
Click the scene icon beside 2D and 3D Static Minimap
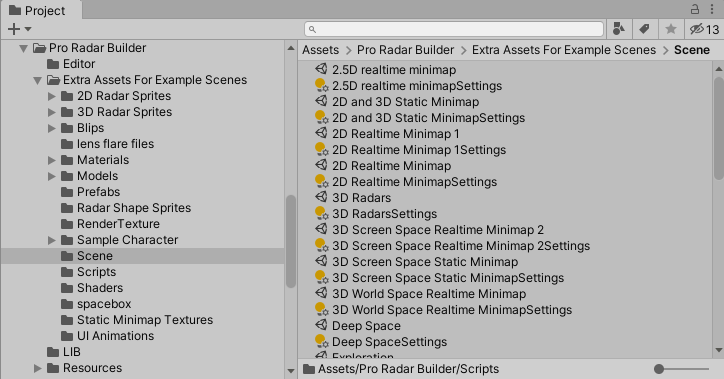(x=321, y=101)
